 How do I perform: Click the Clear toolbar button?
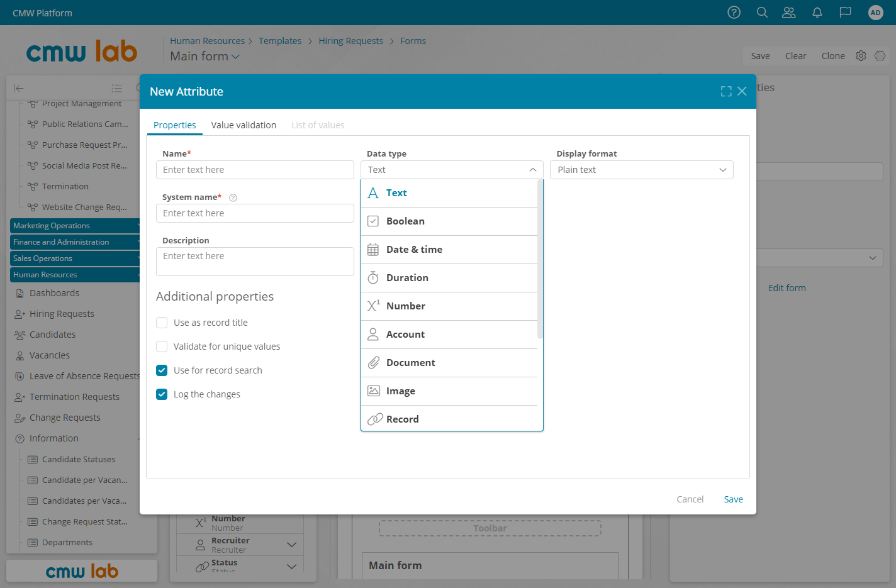pos(795,56)
